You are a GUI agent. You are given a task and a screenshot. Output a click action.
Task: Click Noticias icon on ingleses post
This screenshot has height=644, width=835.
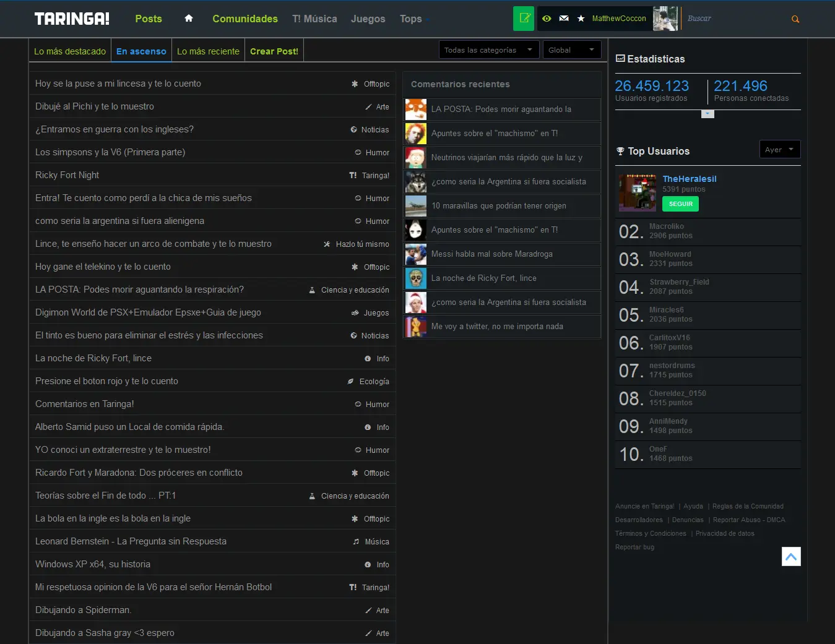353,130
